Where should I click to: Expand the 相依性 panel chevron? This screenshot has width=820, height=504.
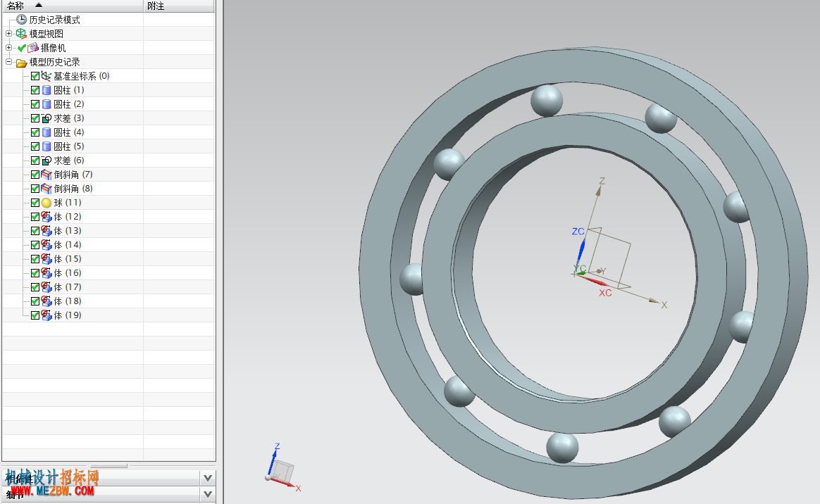[208, 478]
